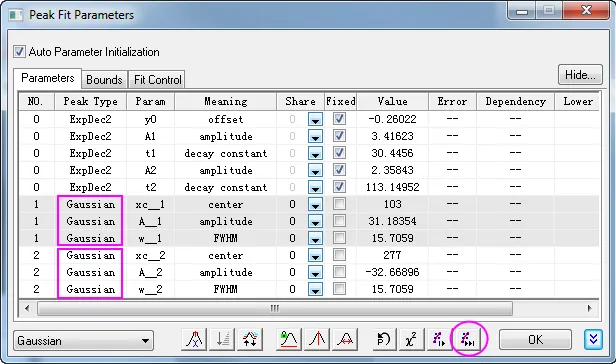Select the t1 value cell 30.4456
Screen dimensions: 616x364
tap(392, 153)
